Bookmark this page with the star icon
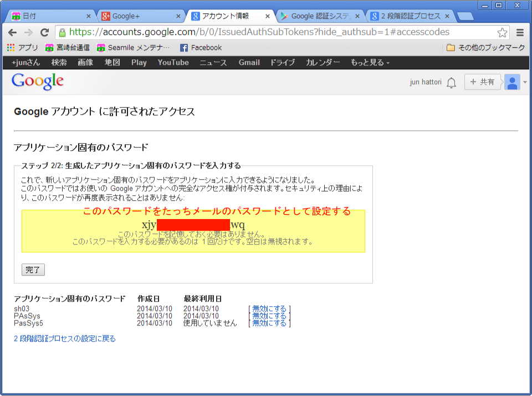532x396 pixels. tap(502, 33)
